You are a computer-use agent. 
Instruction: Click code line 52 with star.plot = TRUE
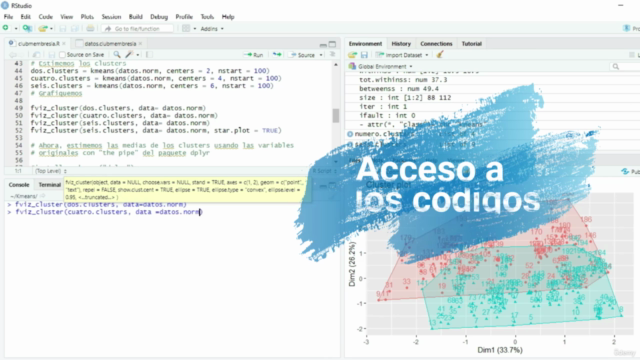pyautogui.click(x=156, y=130)
